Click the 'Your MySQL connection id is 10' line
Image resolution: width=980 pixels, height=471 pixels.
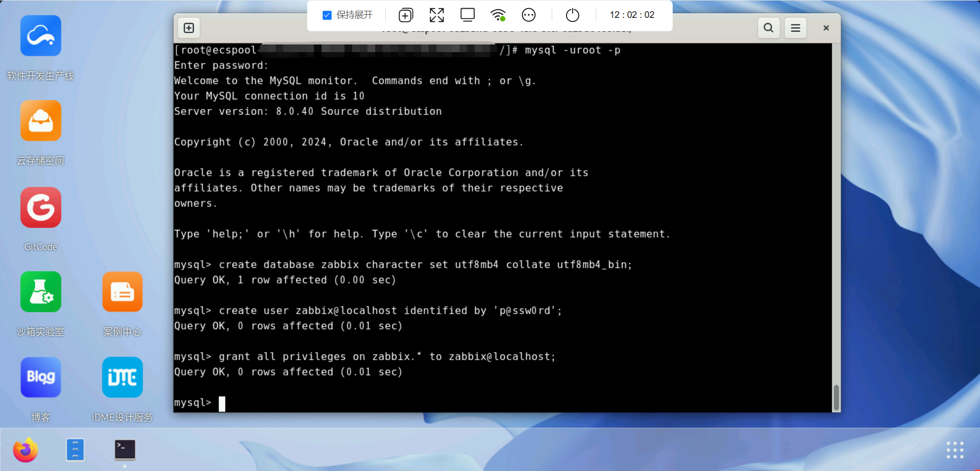click(269, 96)
